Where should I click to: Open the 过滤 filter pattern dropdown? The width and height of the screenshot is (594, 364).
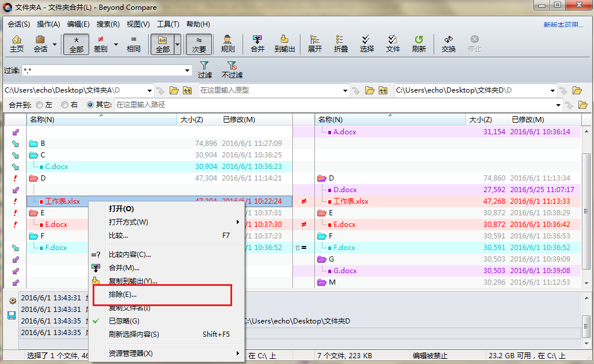(187, 71)
